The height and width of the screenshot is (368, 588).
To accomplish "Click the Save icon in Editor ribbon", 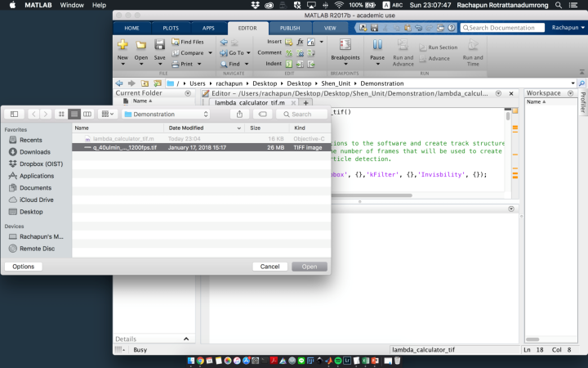I will (160, 46).
